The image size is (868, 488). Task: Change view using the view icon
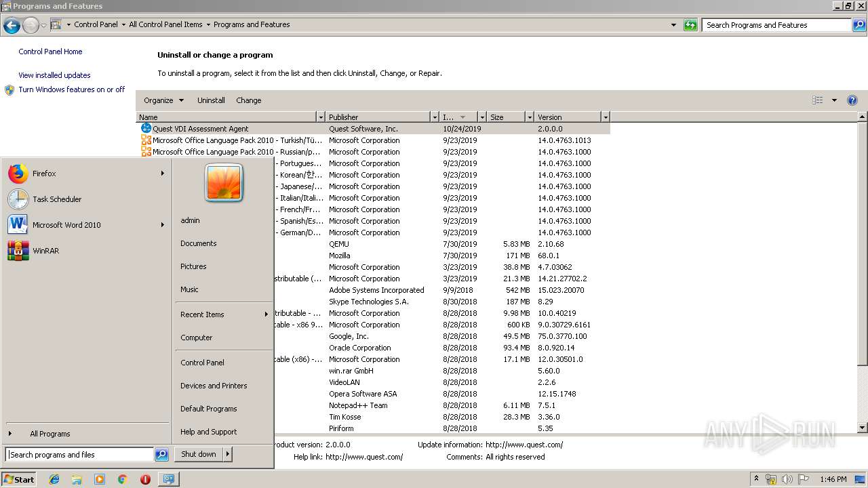tap(818, 100)
